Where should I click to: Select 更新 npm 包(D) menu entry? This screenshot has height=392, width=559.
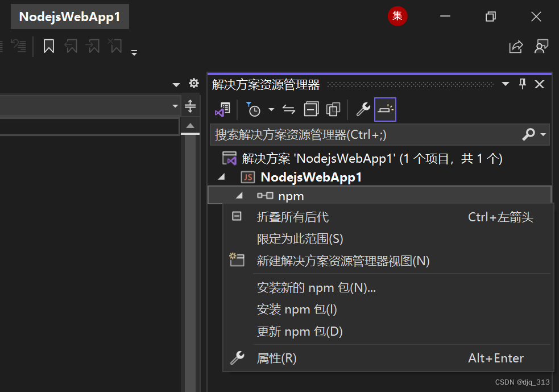coord(388,331)
